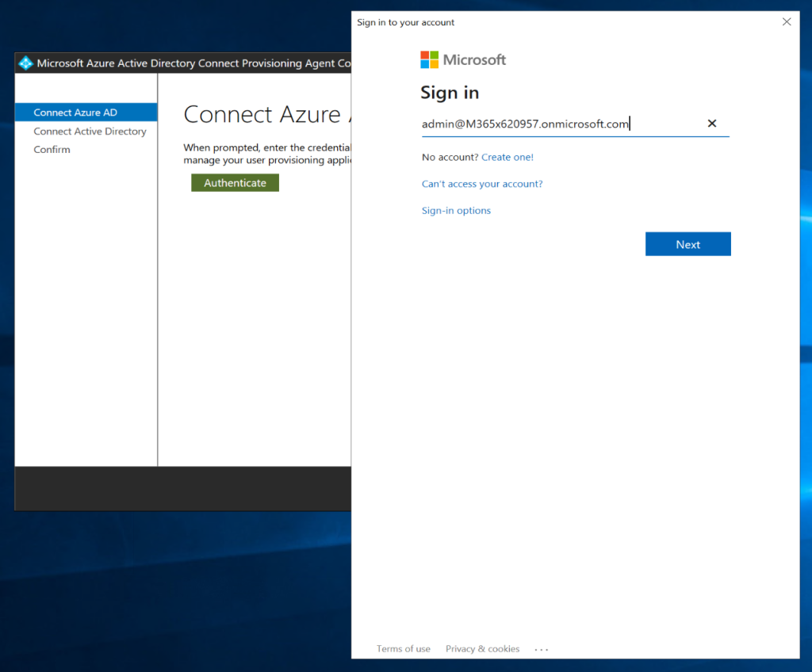Follow the Can't access your account? link

click(x=482, y=184)
